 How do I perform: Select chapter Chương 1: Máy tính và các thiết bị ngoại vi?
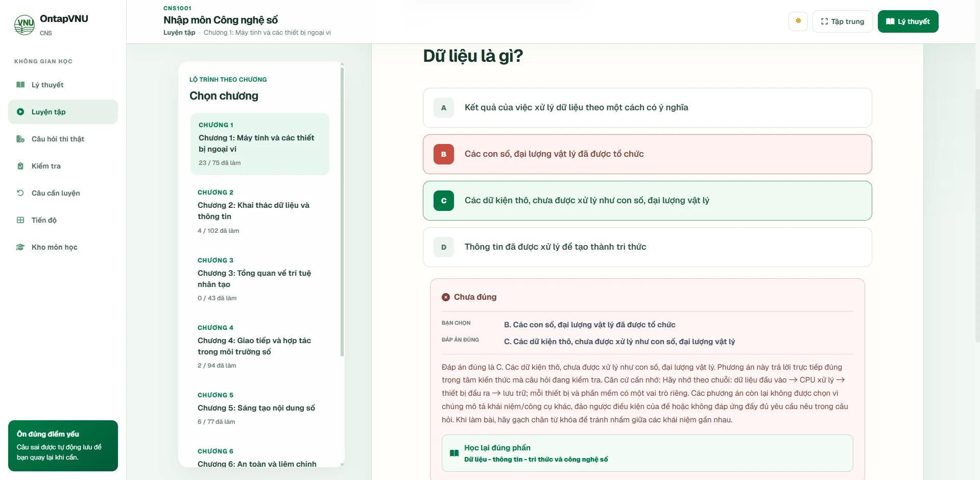click(259, 144)
